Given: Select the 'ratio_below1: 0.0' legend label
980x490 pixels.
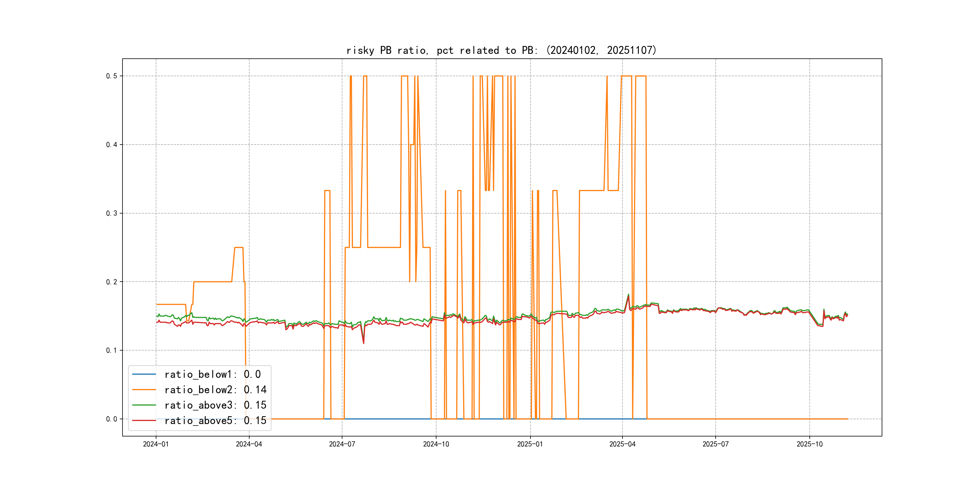Looking at the screenshot, I should pos(212,374).
